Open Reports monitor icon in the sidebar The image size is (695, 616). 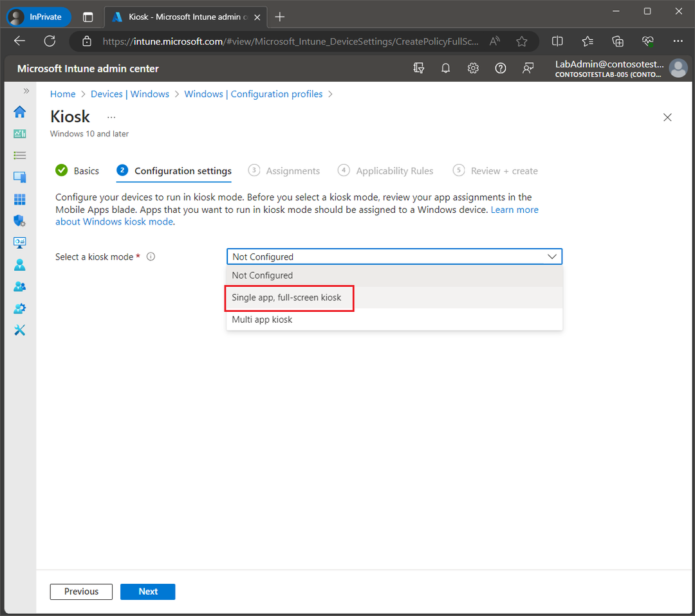19,242
